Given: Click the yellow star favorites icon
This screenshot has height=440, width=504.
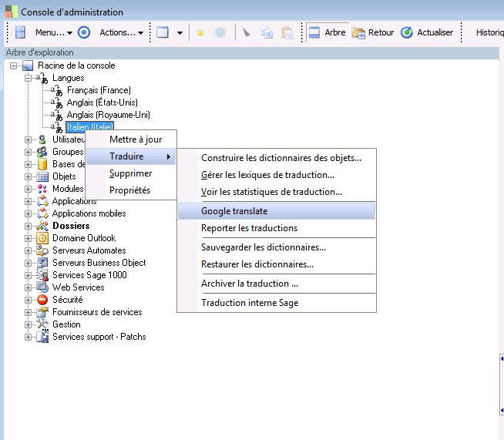Looking at the screenshot, I should coord(200,33).
